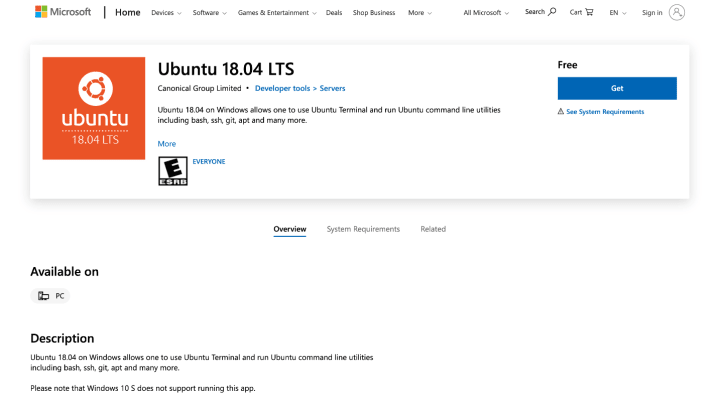Click the Available on heading
The height and width of the screenshot is (400, 720).
coord(64,271)
